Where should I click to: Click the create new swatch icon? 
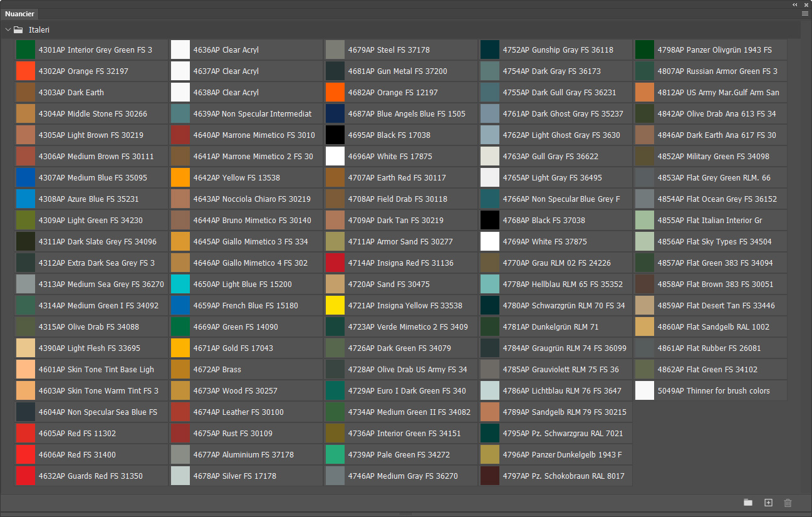768,503
